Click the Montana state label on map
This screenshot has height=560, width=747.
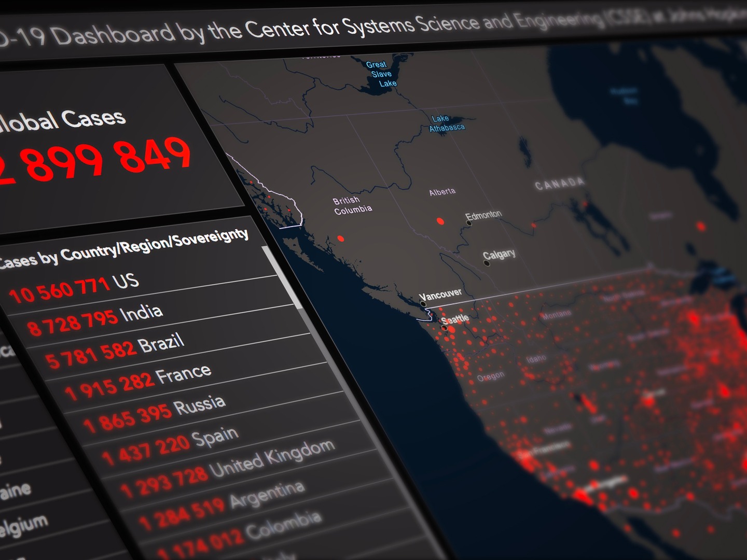[556, 315]
